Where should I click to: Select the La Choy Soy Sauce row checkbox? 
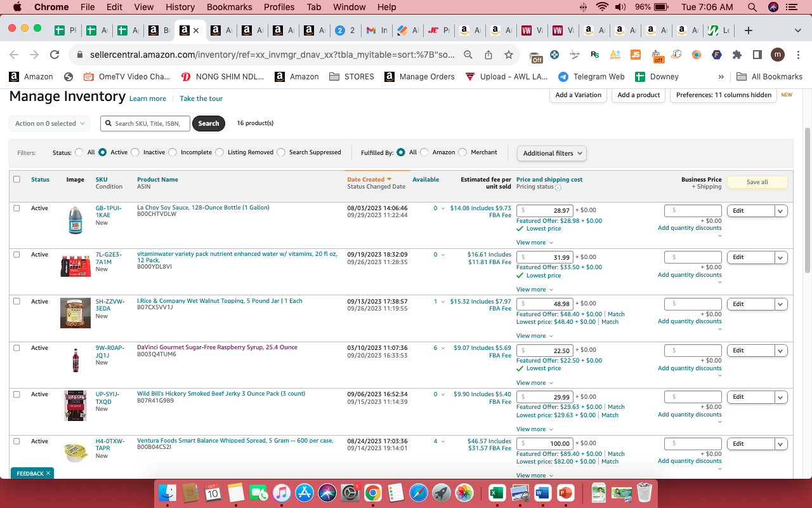pyautogui.click(x=16, y=208)
